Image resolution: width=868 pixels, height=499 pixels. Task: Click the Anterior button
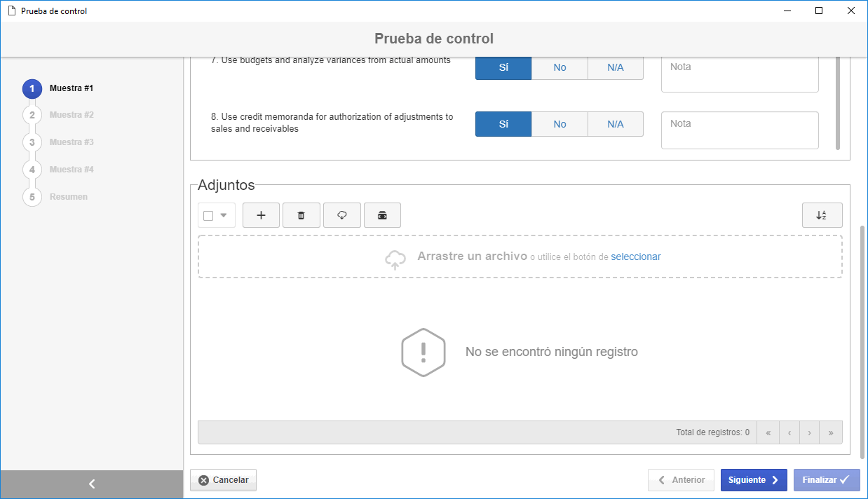point(681,480)
